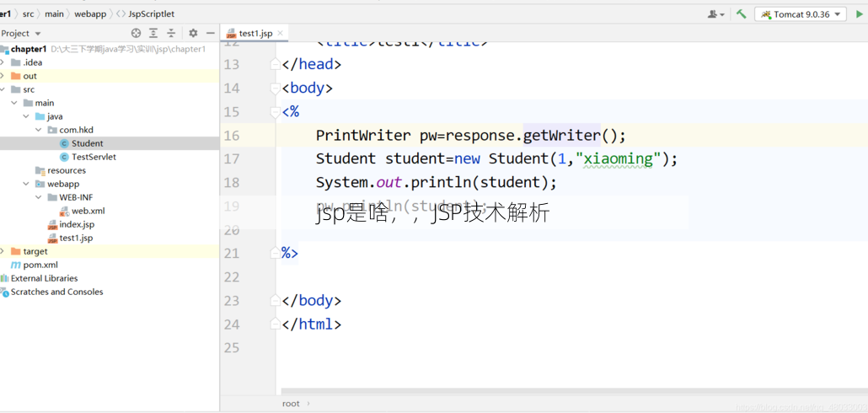Run Tomcat with green play icon
The width and height of the screenshot is (868, 413).
pos(859,14)
